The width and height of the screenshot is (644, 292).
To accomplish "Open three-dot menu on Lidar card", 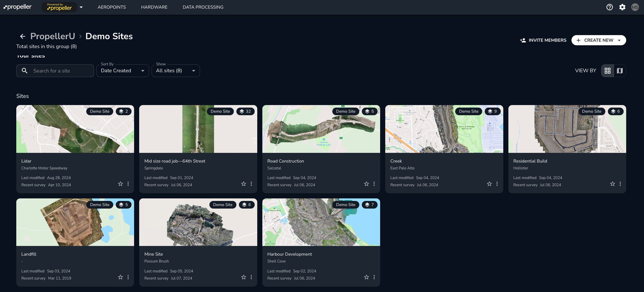I will (128, 184).
